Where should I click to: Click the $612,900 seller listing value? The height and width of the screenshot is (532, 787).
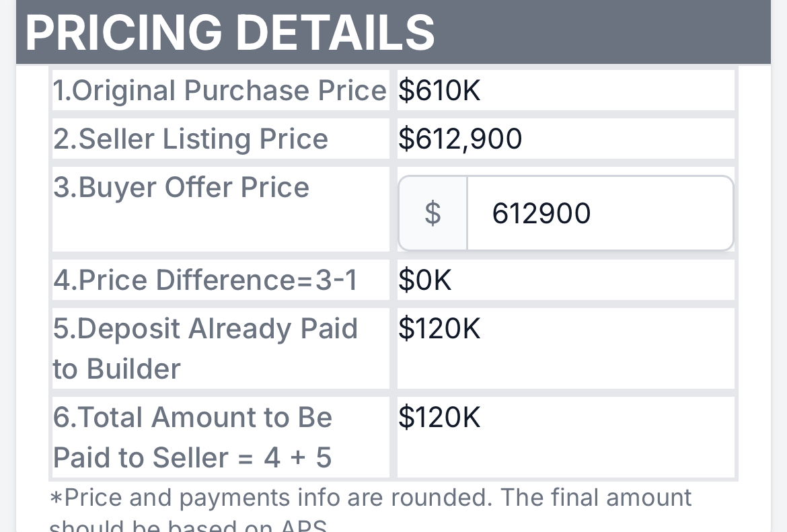click(460, 139)
